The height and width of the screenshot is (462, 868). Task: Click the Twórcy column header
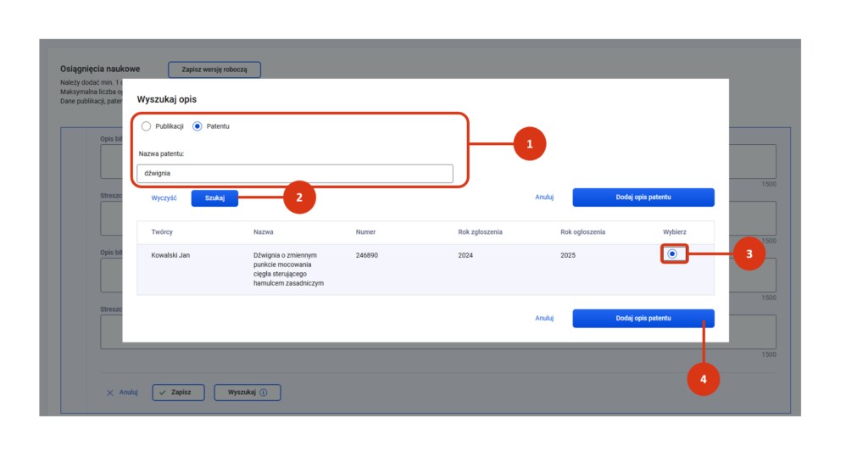(x=162, y=231)
